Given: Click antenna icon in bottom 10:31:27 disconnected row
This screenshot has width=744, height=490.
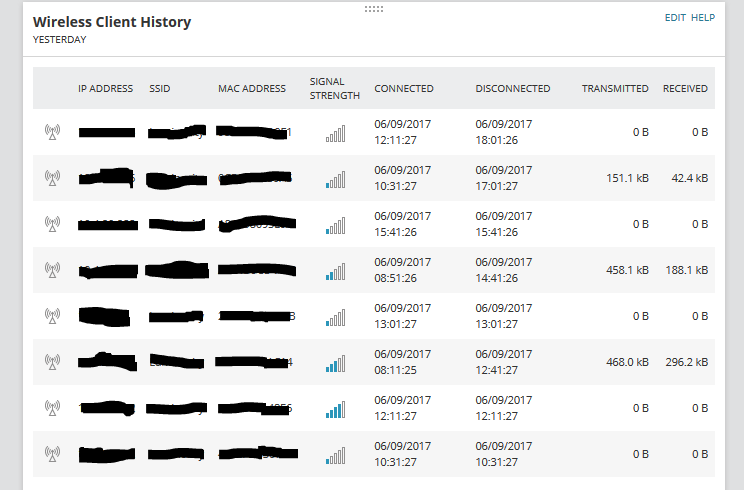Looking at the screenshot, I should 52,454.
